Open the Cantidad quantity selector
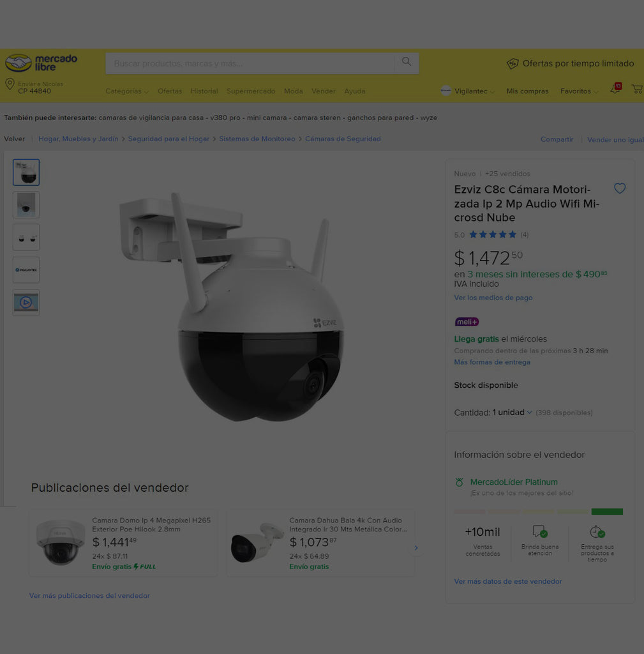This screenshot has height=654, width=644. (512, 413)
